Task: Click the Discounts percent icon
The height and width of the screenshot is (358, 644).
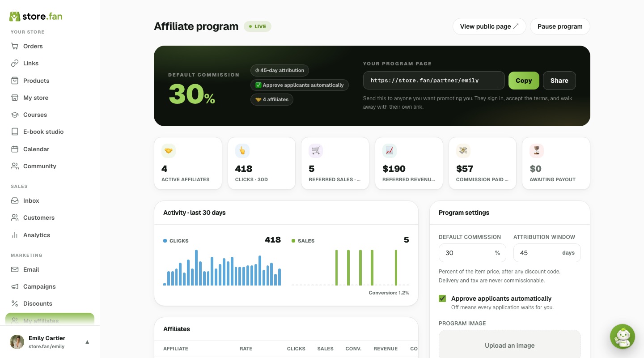Action: pyautogui.click(x=15, y=303)
